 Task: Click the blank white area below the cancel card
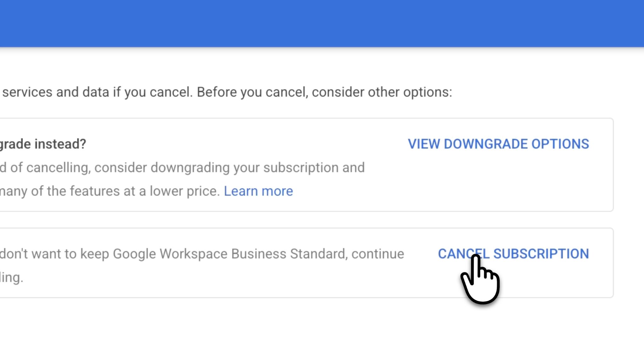click(x=322, y=330)
